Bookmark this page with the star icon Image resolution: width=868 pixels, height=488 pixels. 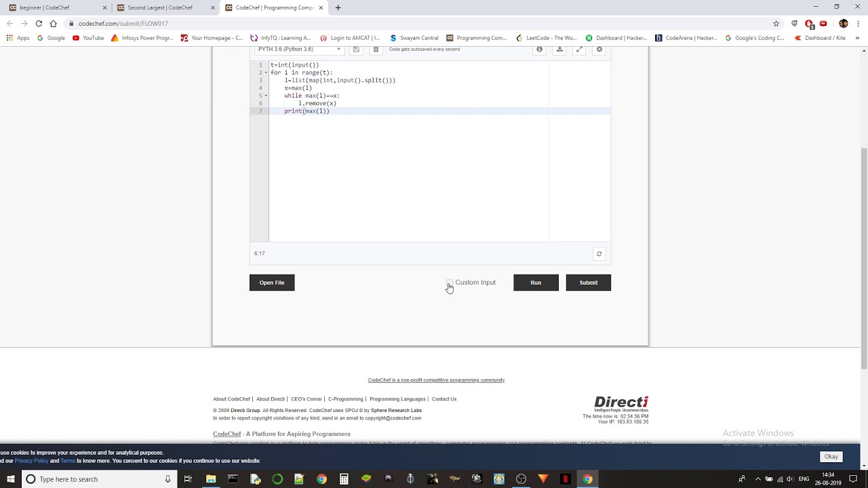[x=776, y=23]
